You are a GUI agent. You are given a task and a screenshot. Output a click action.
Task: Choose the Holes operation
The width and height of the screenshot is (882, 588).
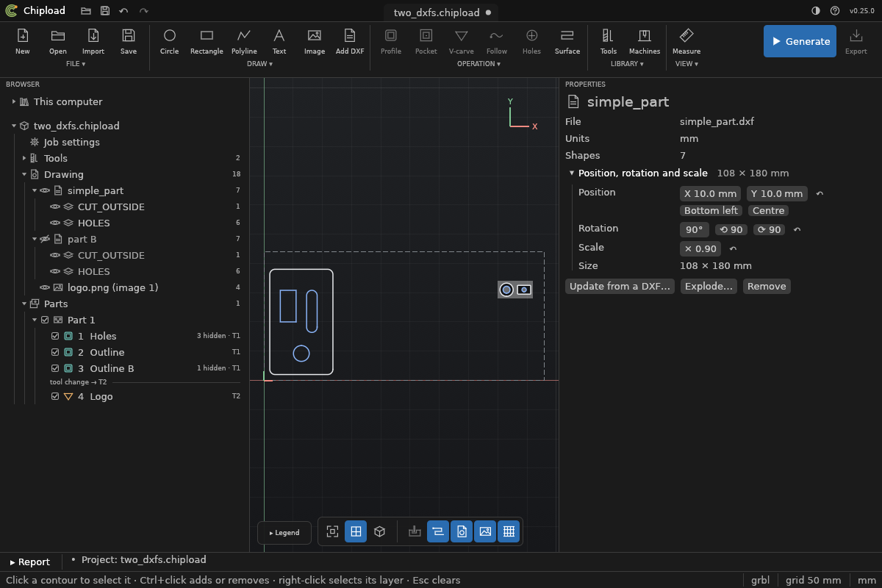[532, 41]
